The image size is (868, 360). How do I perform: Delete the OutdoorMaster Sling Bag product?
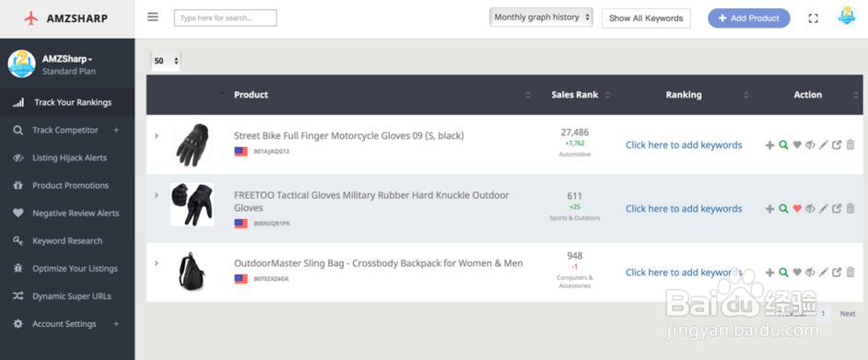pos(850,273)
